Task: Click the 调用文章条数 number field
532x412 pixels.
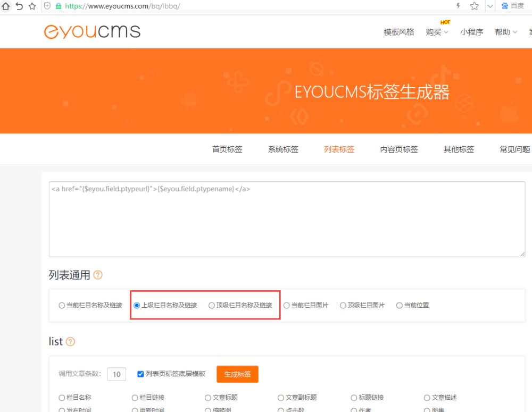Action: 117,374
